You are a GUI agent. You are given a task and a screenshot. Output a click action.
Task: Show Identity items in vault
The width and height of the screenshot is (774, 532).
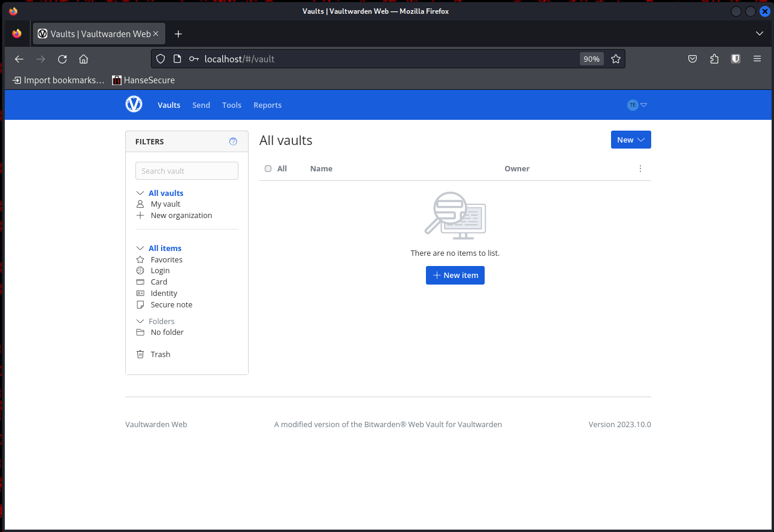point(164,293)
